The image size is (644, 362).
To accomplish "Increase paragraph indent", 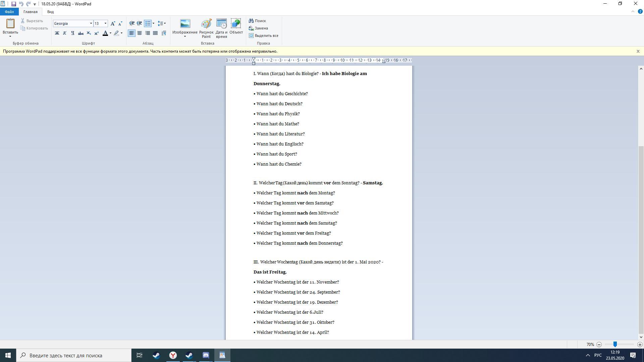I will [139, 23].
